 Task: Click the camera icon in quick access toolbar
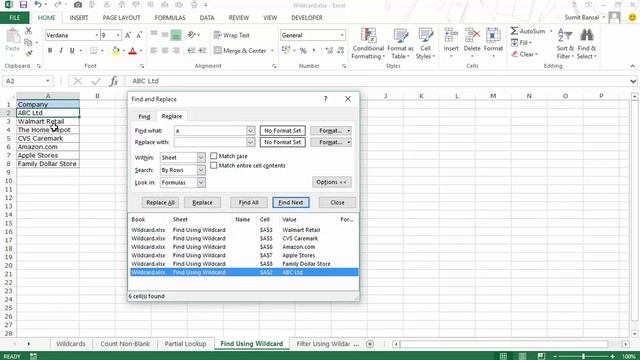click(x=78, y=5)
